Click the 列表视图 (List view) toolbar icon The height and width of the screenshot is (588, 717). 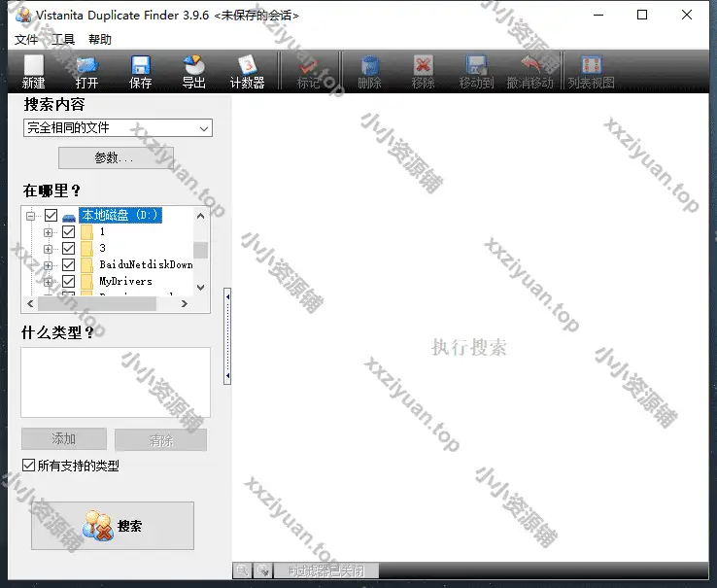[591, 73]
